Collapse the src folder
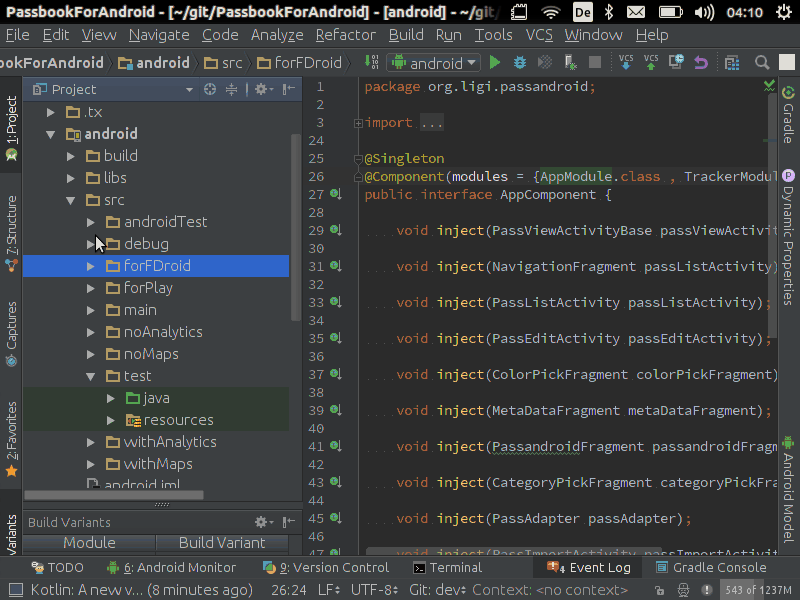 click(71, 200)
